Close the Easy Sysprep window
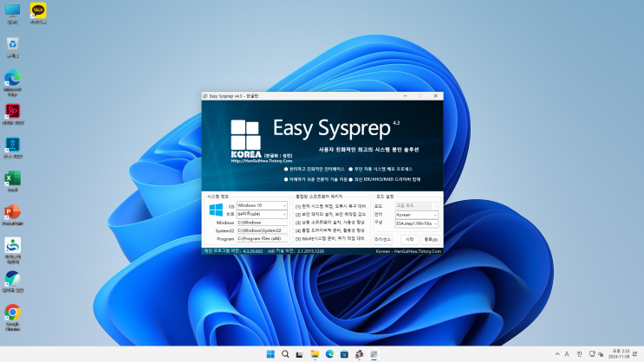644x362 pixels. 435,96
